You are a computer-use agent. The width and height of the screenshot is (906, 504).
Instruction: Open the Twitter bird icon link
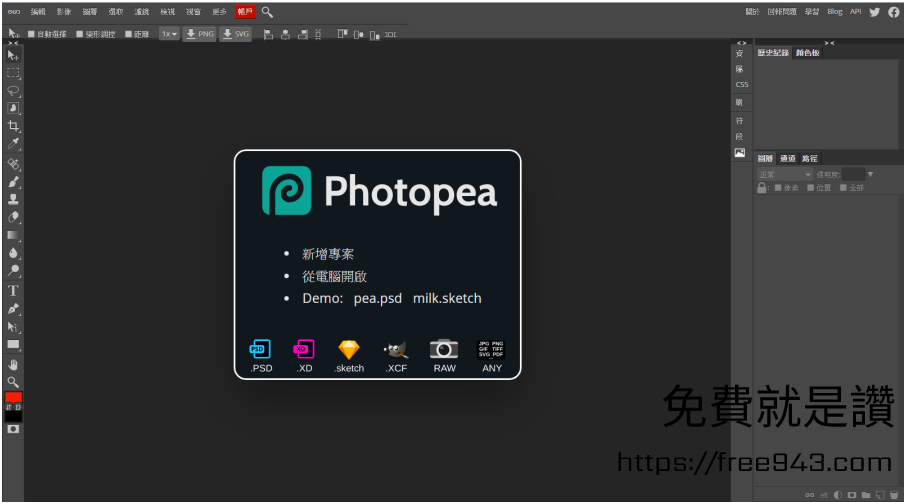coord(875,12)
